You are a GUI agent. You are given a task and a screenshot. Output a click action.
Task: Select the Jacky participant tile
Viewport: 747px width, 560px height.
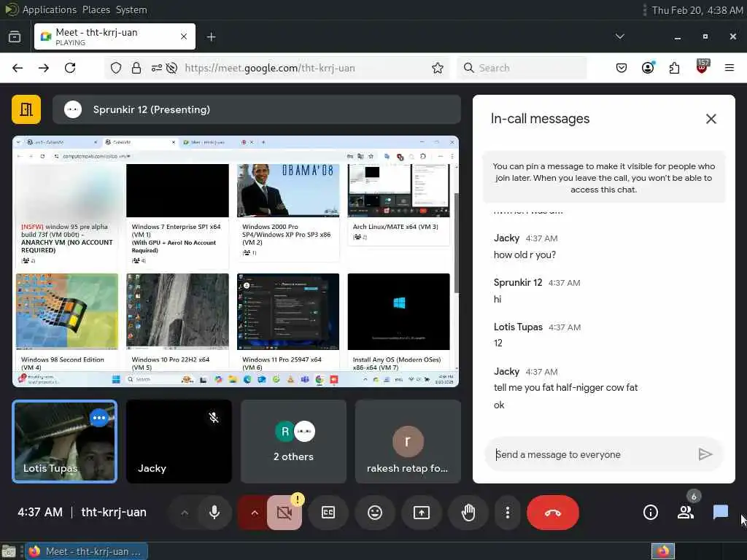coord(179,441)
